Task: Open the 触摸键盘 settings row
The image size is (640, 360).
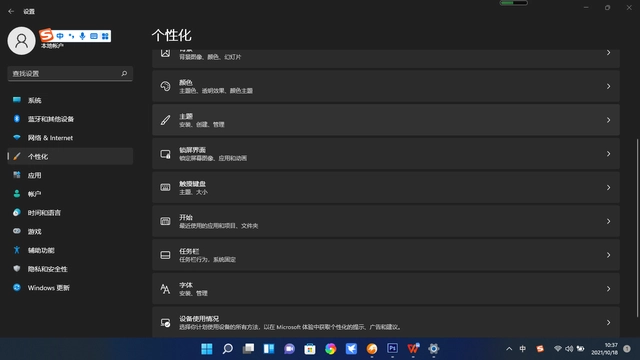Action: tap(386, 187)
